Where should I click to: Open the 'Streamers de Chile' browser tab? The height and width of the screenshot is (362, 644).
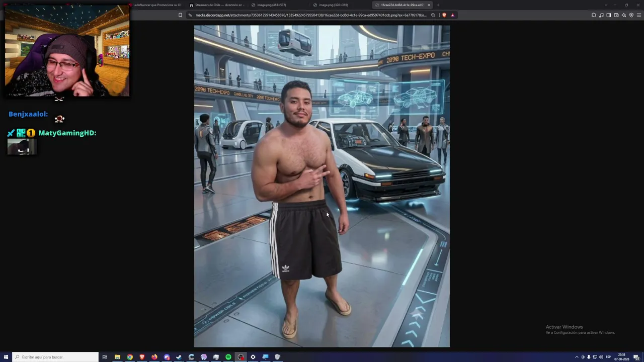pos(217,5)
